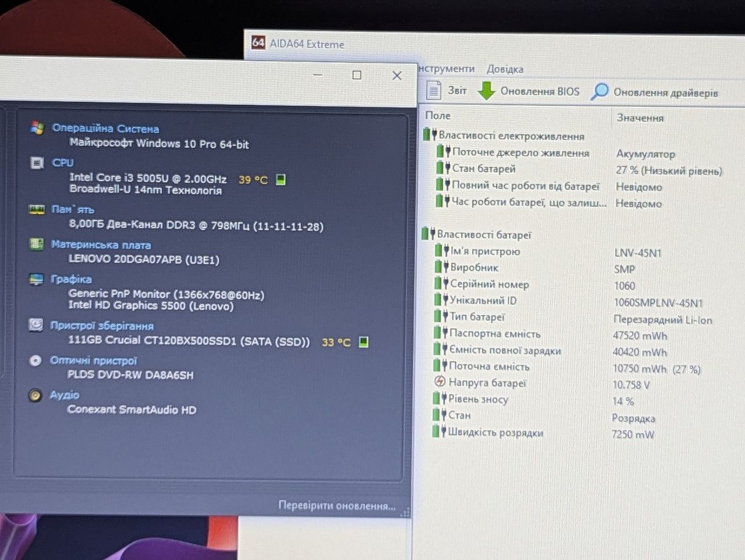Open the Графіка section link
This screenshot has height=560, width=745.
71,279
